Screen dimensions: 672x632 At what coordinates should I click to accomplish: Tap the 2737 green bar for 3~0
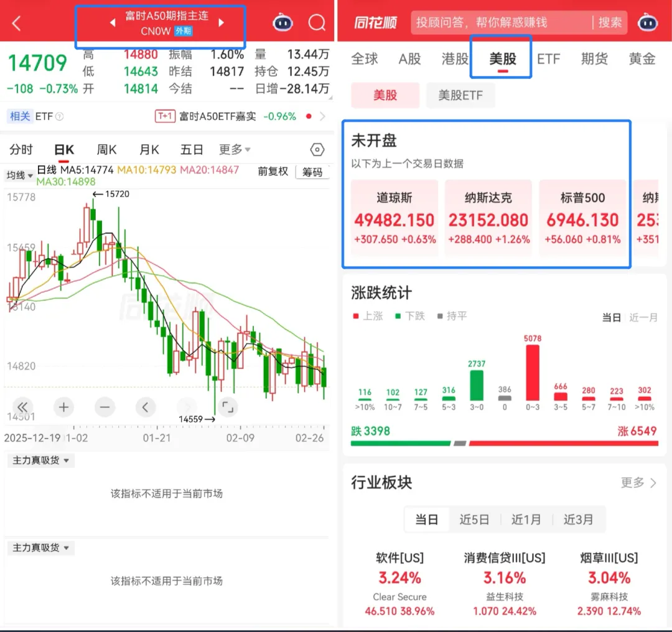click(477, 385)
